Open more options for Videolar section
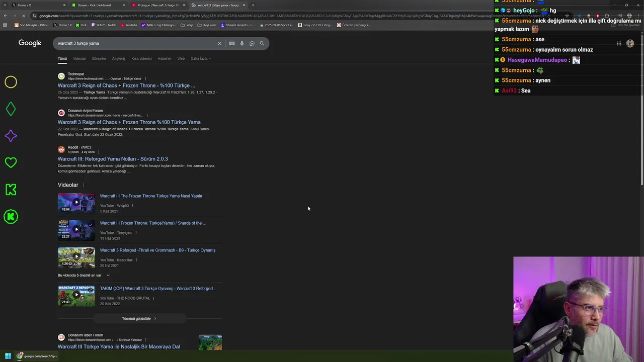Viewport: 644px width, 362px height. [84, 185]
